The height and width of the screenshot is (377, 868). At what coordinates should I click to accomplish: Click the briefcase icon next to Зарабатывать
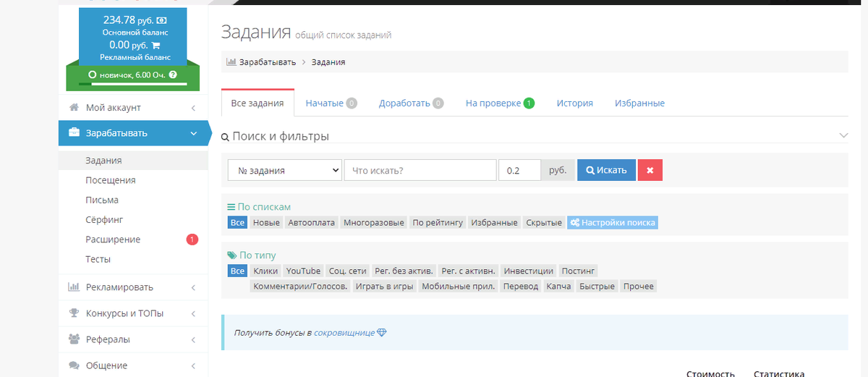point(74,133)
